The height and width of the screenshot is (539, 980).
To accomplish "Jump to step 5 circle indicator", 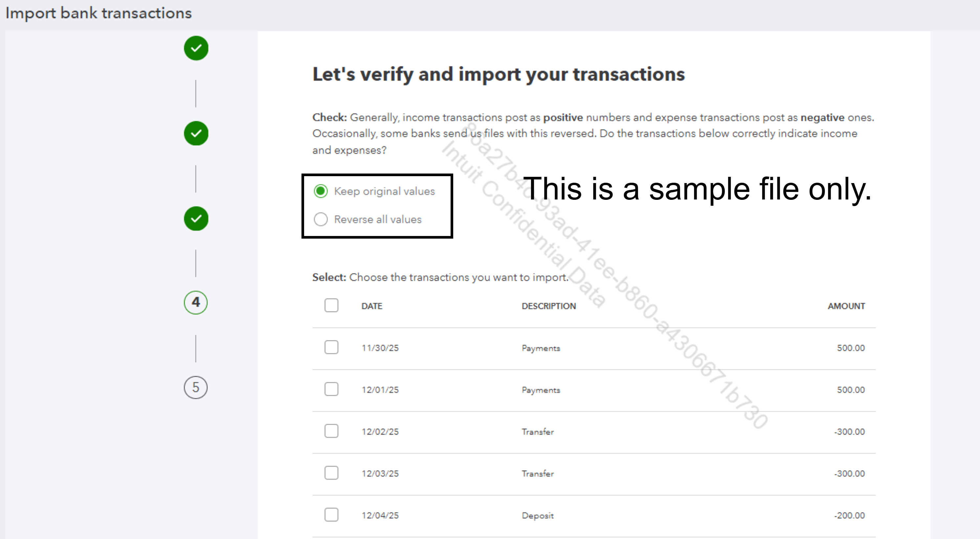I will (195, 387).
